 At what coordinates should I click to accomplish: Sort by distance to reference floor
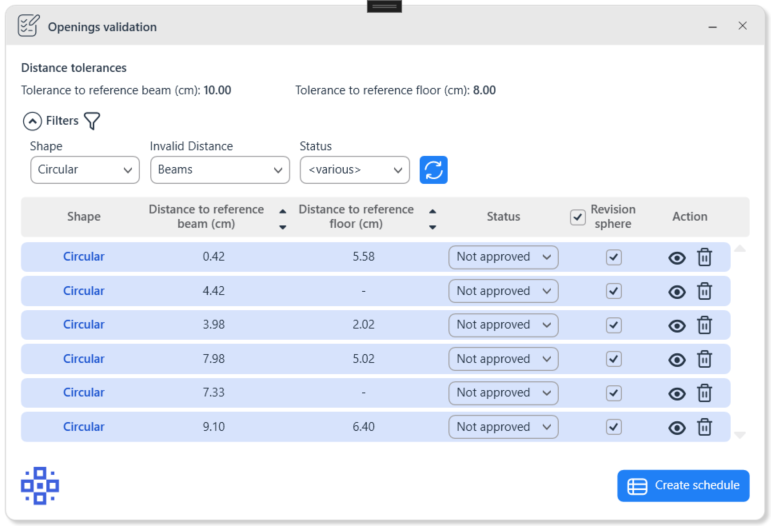tap(432, 218)
